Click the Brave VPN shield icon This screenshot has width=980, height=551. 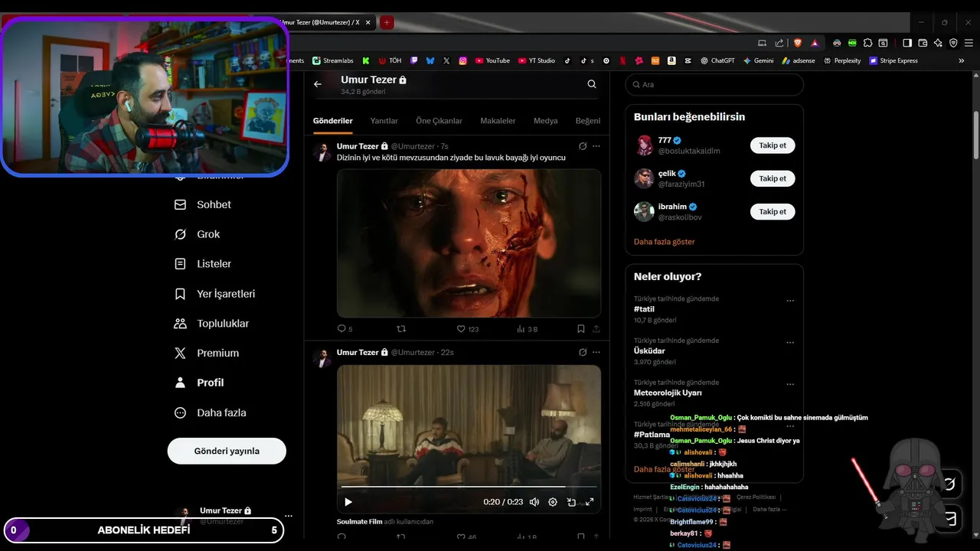pos(953,43)
